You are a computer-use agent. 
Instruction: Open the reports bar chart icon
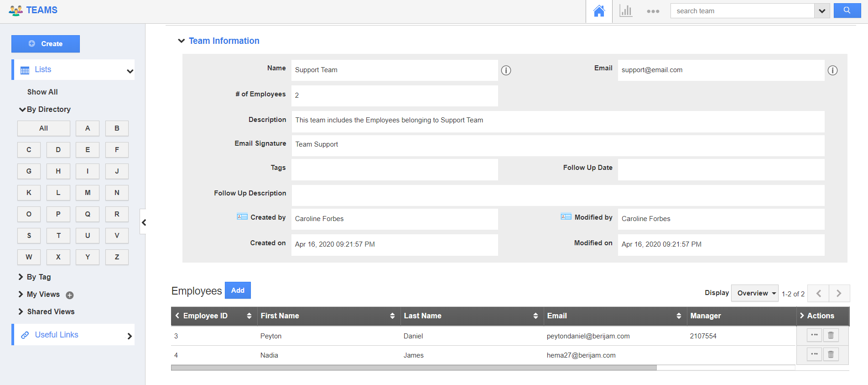click(626, 11)
